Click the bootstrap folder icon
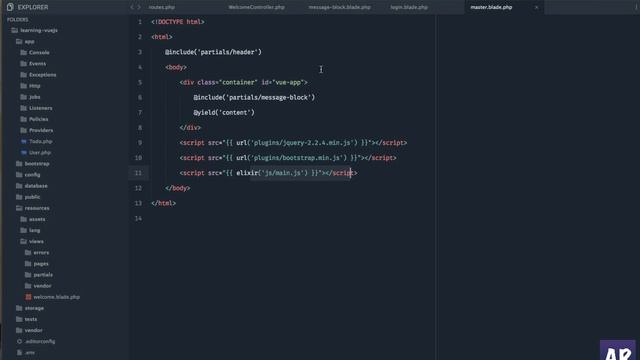640x360 pixels. (x=19, y=163)
